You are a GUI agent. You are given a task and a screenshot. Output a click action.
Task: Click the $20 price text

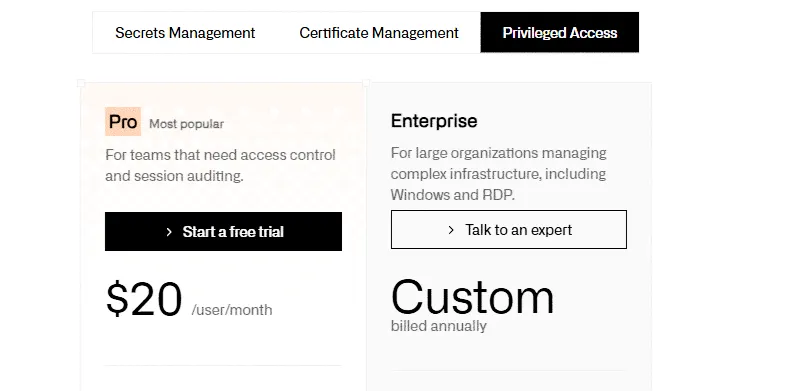coord(144,299)
